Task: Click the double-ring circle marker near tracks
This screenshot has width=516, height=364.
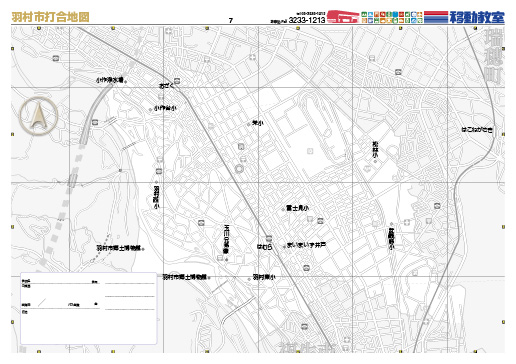Action: (239, 169)
